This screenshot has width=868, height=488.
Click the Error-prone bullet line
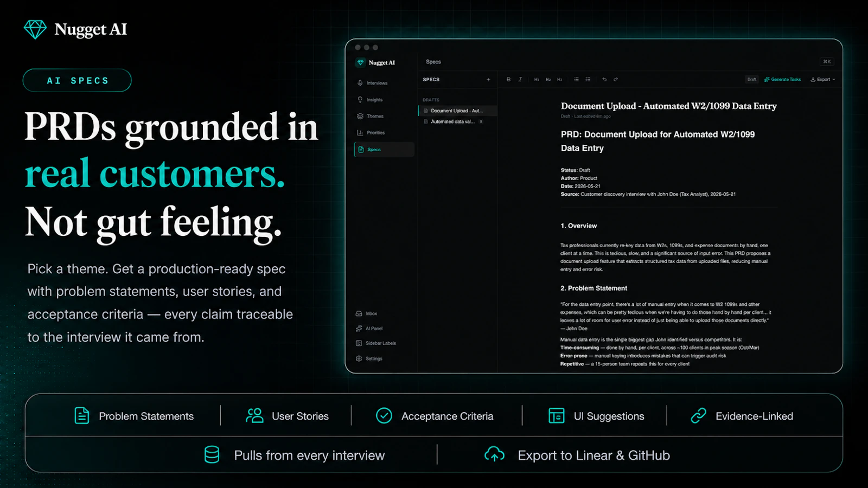(x=643, y=356)
